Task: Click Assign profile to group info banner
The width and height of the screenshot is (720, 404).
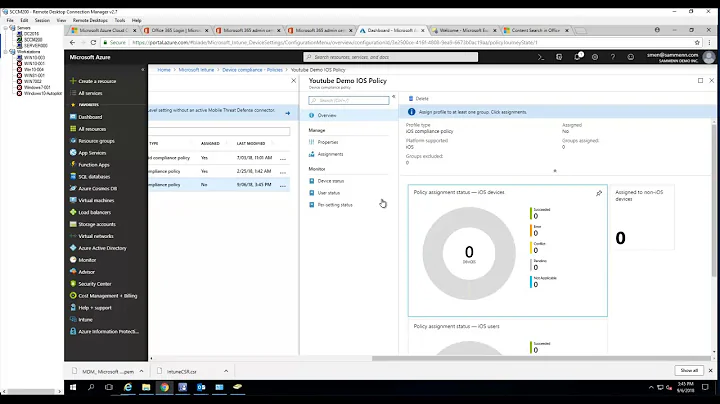Action: tap(557, 112)
